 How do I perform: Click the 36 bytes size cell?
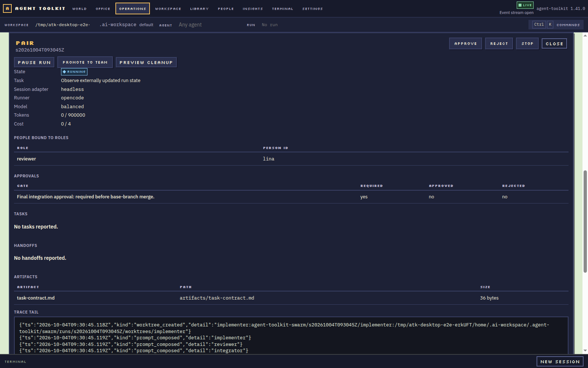(x=489, y=298)
